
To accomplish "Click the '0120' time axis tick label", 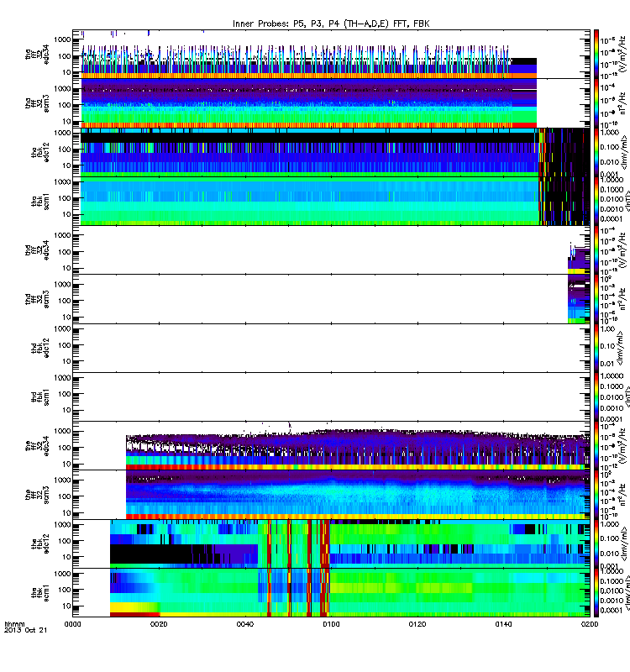I will click(417, 624).
